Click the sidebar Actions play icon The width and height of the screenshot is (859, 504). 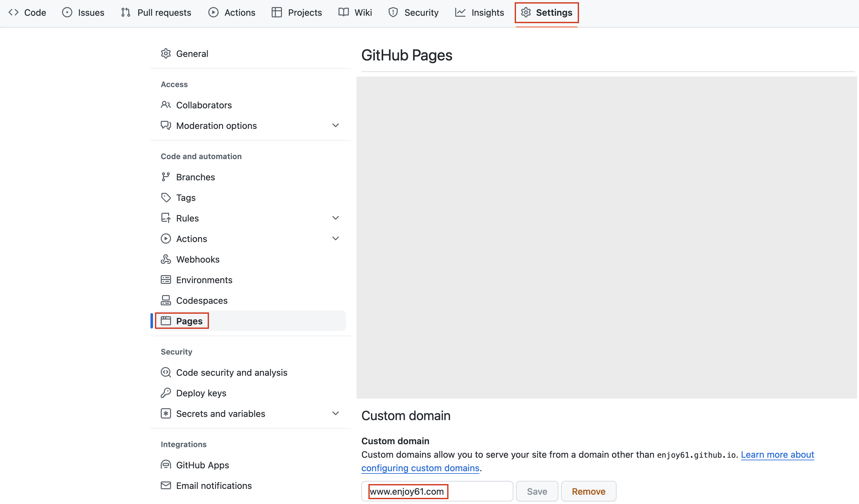click(x=166, y=239)
